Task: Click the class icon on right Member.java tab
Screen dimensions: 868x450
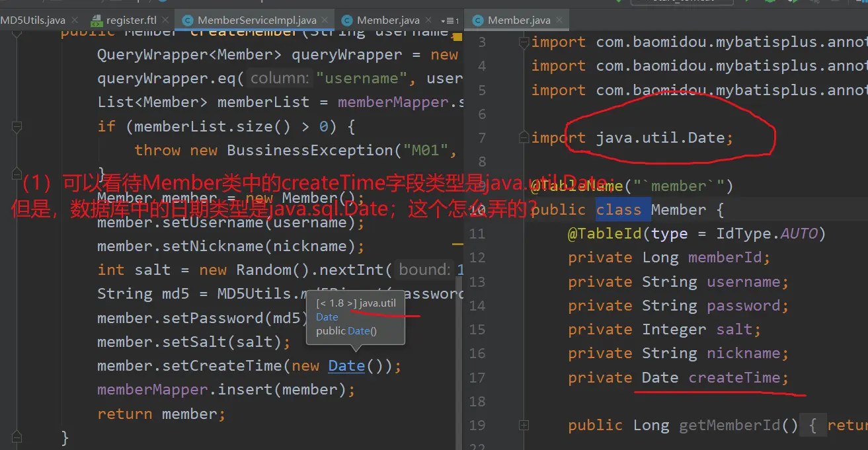Action: 477,21
